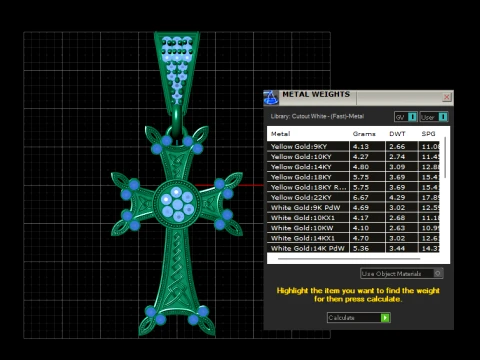
Task: Select the White Gold:9K PdW row
Action: point(353,208)
